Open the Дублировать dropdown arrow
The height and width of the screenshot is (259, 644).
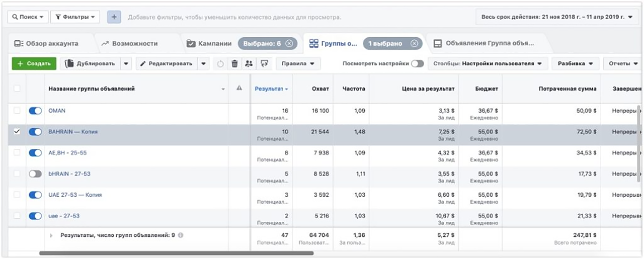point(126,64)
